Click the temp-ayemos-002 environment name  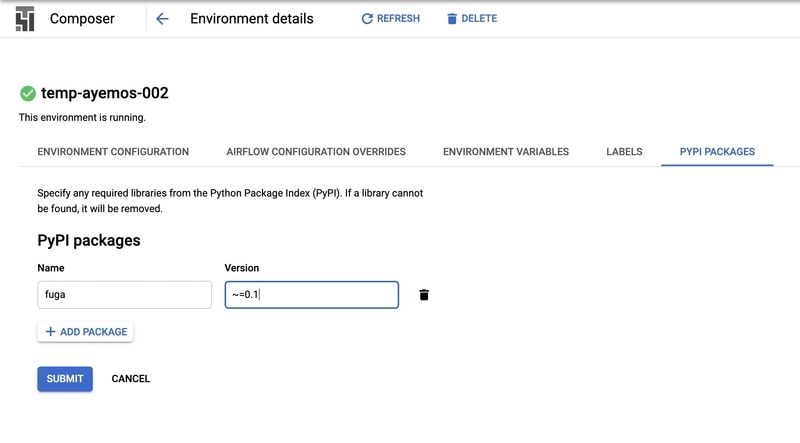click(x=104, y=93)
